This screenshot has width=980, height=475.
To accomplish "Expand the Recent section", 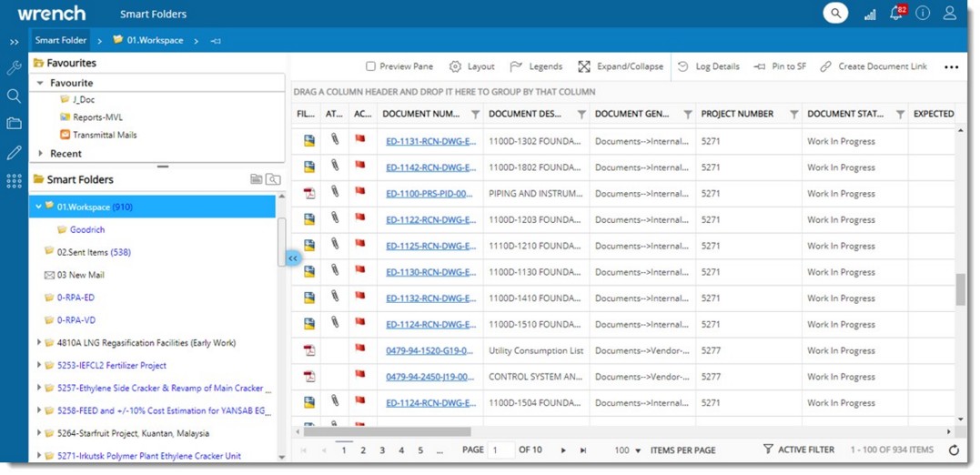I will pyautogui.click(x=41, y=154).
